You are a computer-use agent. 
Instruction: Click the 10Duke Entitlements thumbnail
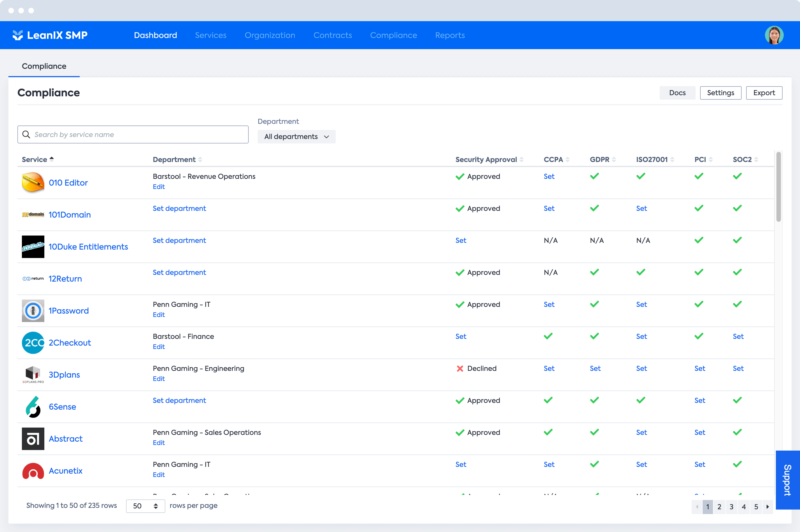point(33,246)
